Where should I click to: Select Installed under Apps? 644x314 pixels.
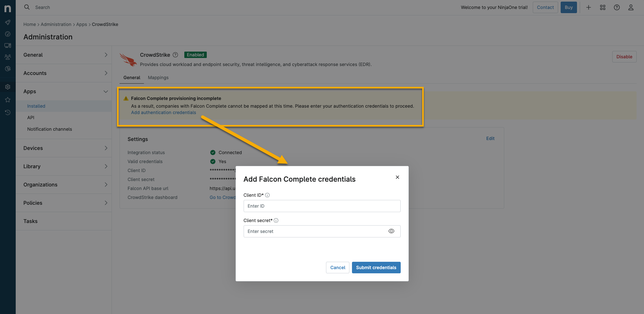[64, 106]
